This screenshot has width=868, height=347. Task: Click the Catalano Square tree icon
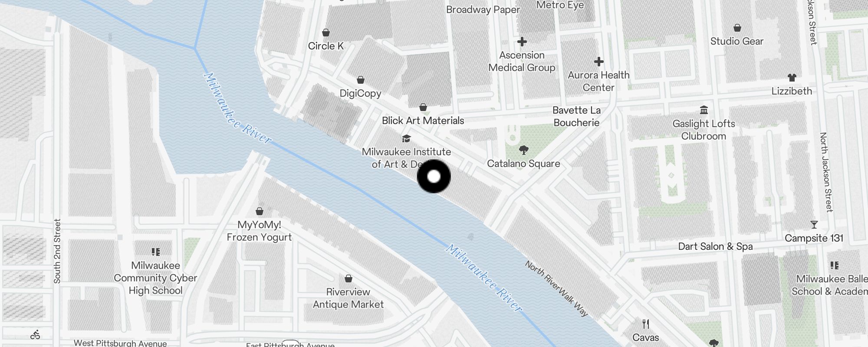[524, 150]
